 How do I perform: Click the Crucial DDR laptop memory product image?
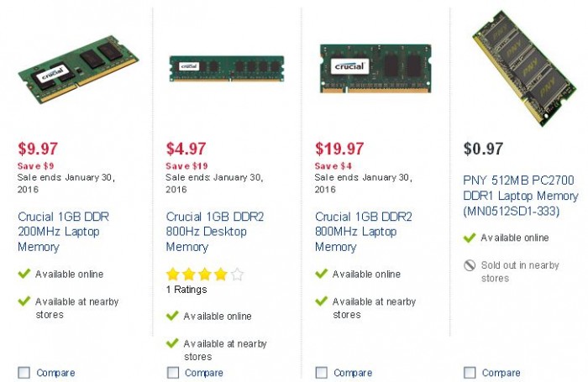78,70
